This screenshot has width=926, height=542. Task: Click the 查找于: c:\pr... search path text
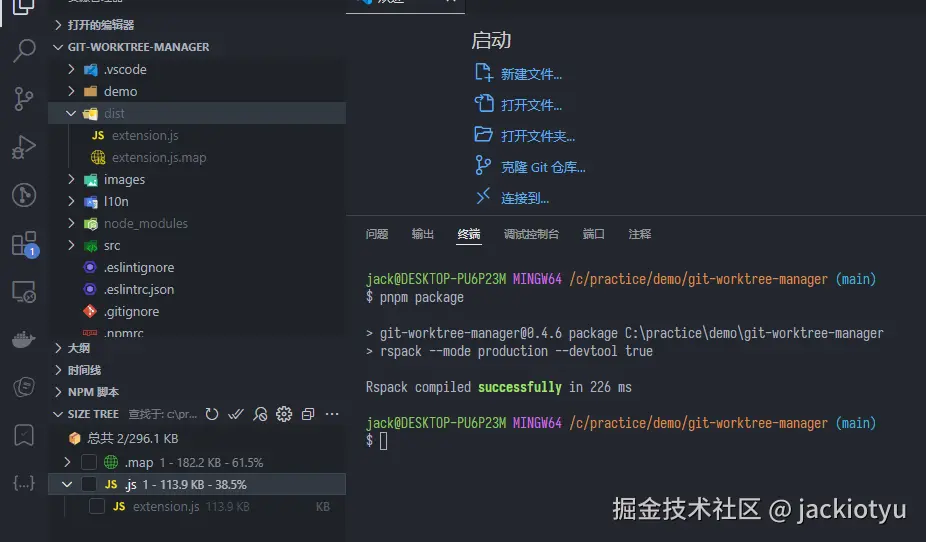point(162,414)
